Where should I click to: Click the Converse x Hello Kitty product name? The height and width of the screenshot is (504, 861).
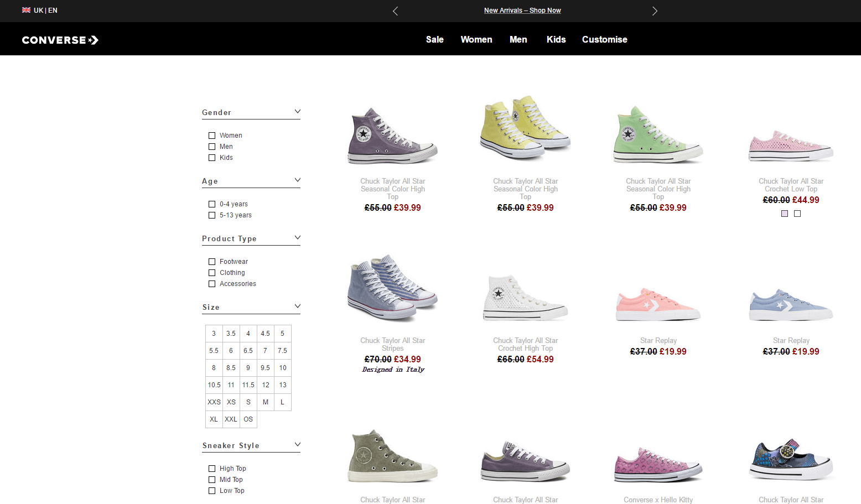(x=658, y=500)
